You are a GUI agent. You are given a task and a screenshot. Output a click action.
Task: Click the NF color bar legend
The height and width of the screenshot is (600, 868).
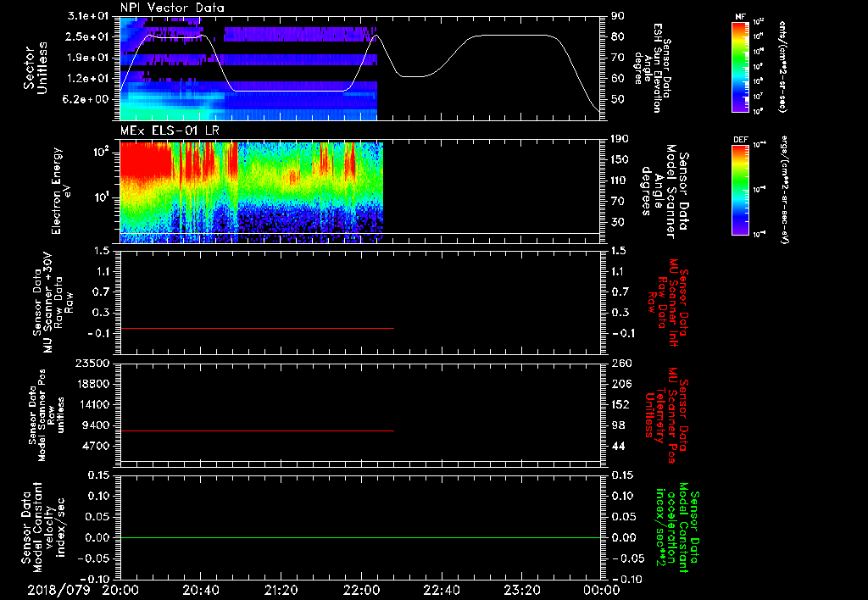tap(740, 66)
